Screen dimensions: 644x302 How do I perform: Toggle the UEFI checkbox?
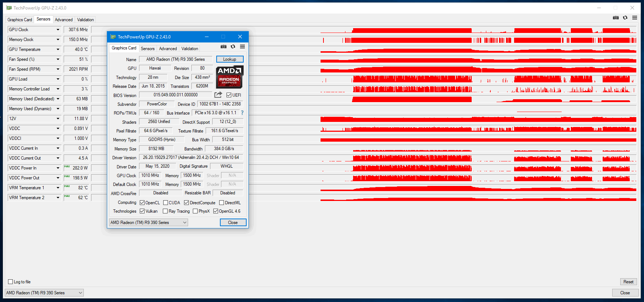tap(229, 95)
